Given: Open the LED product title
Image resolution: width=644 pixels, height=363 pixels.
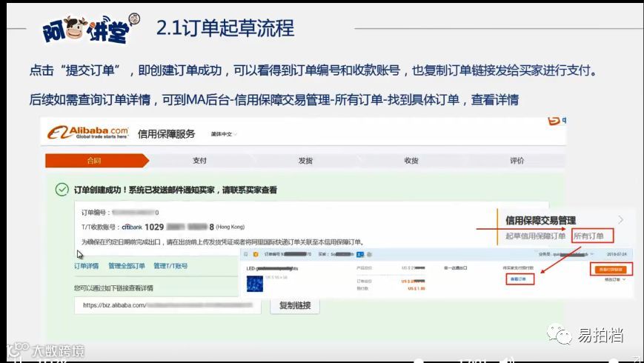Looking at the screenshot, I should click(272, 269).
